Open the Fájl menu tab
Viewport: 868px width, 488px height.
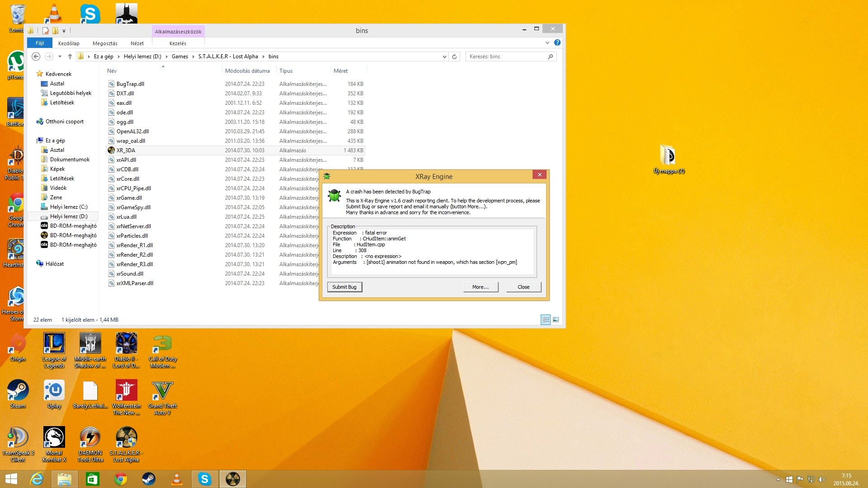point(40,43)
